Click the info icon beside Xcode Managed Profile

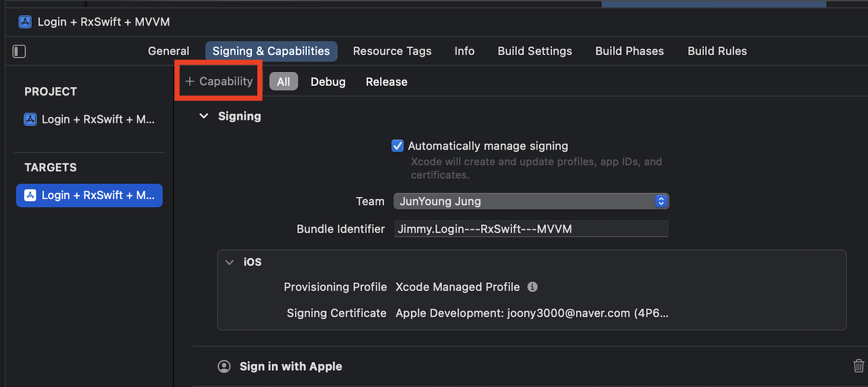click(533, 287)
